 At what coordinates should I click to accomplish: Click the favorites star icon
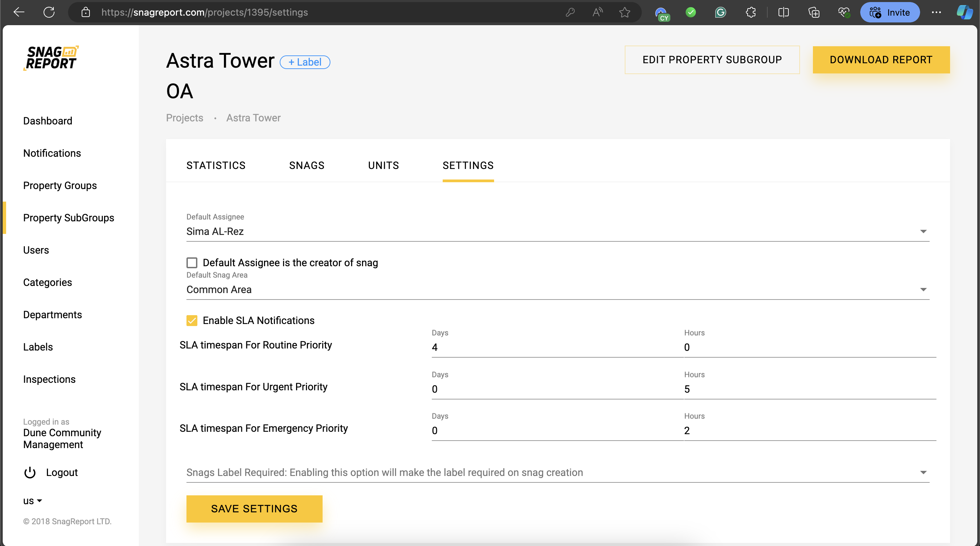point(624,13)
